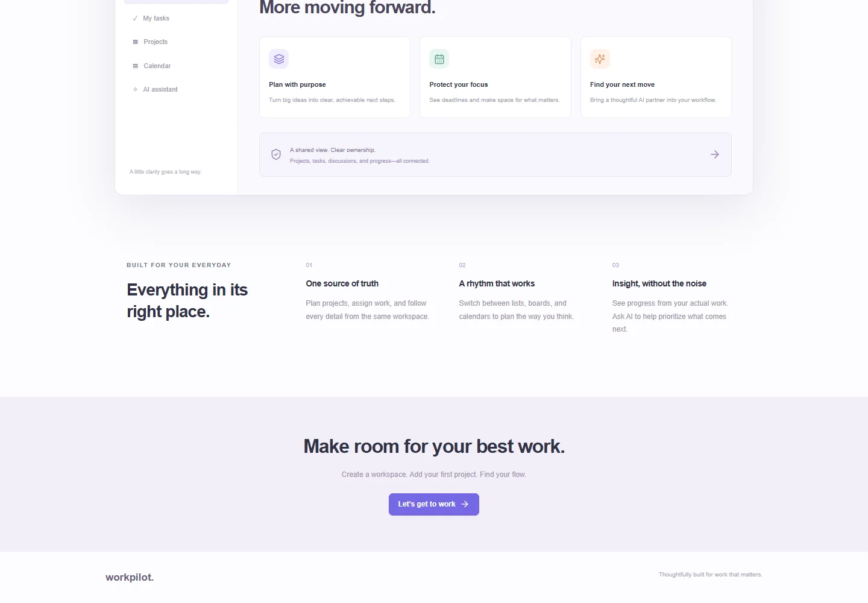Viewport: 868px width, 603px height.
Task: Click the A rhythm that works heading
Action: (497, 283)
